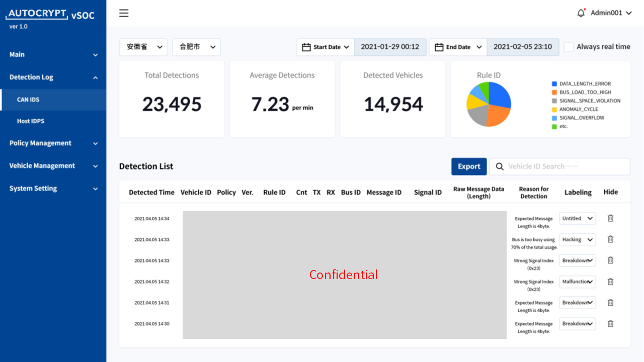644x362 pixels.
Task: Open the 合肥市 city selector
Action: click(196, 47)
